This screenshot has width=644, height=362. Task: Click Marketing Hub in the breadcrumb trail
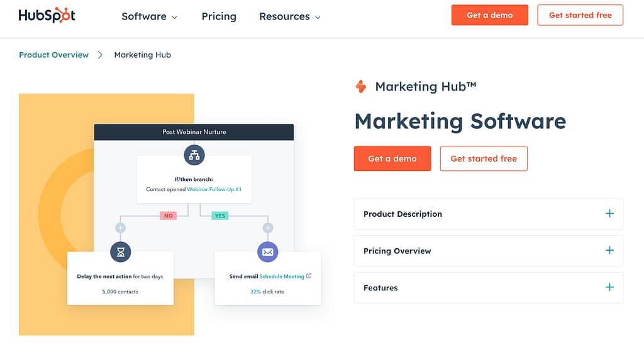pyautogui.click(x=142, y=55)
